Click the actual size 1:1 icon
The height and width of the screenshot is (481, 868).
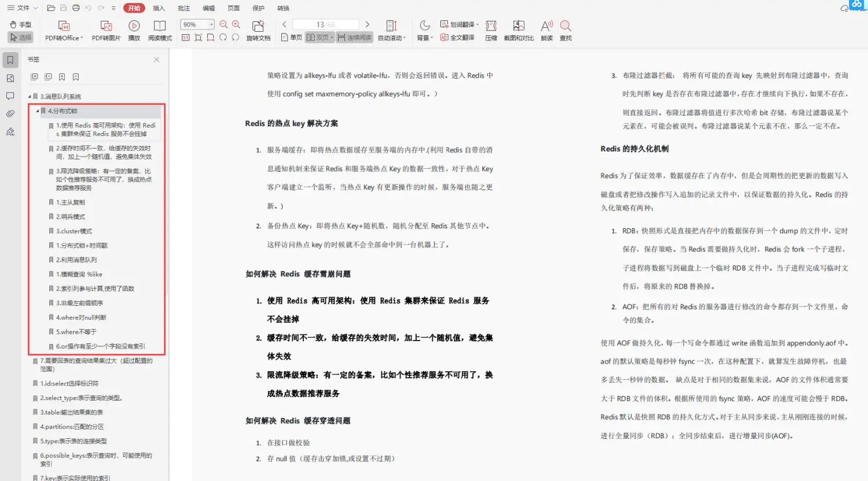point(186,38)
